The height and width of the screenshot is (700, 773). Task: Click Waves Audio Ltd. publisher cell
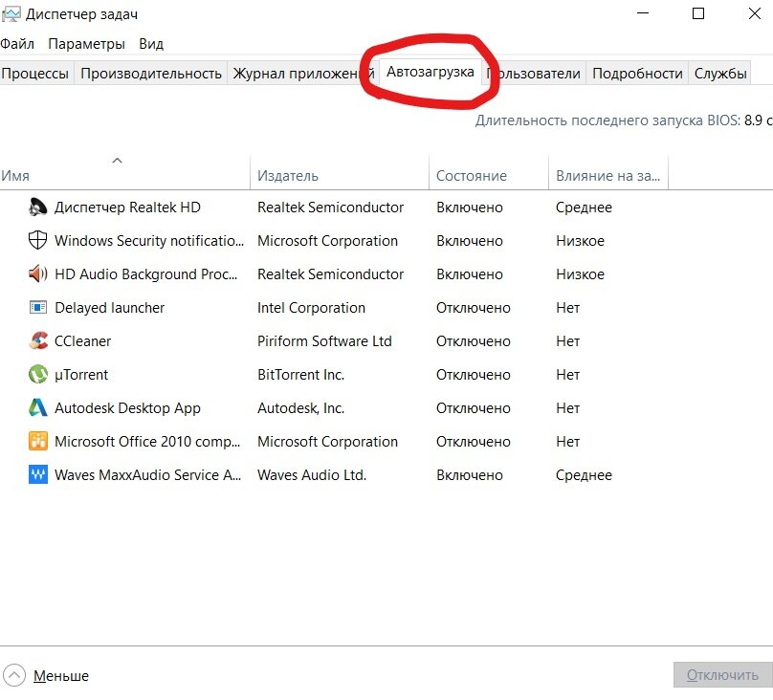pyautogui.click(x=312, y=475)
